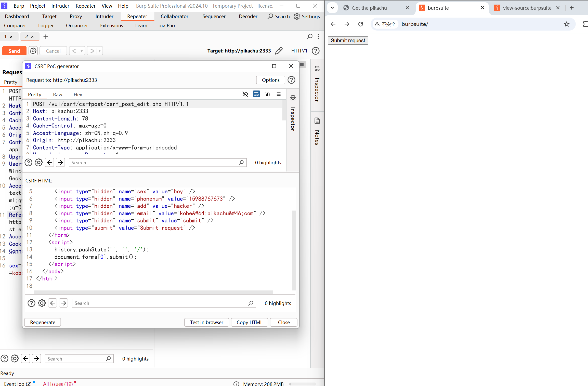Search Repeater tabs magnifier icon
588x386 pixels.
[x=309, y=37]
